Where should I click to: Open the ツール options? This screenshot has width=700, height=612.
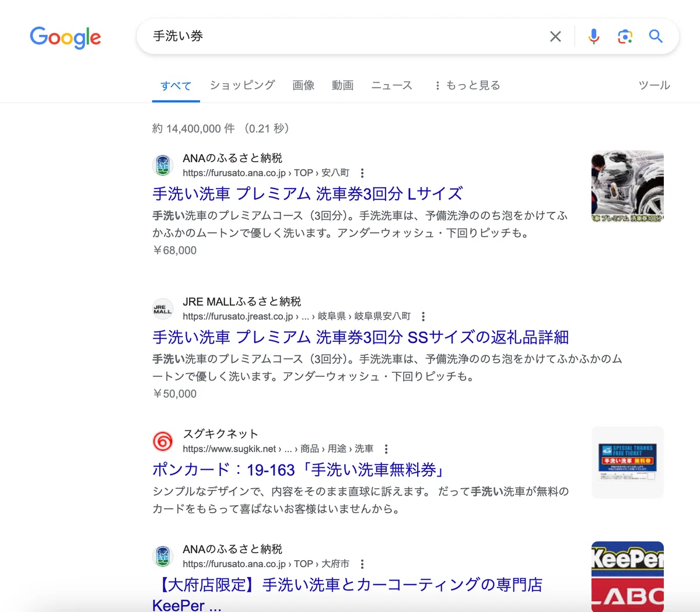(654, 85)
